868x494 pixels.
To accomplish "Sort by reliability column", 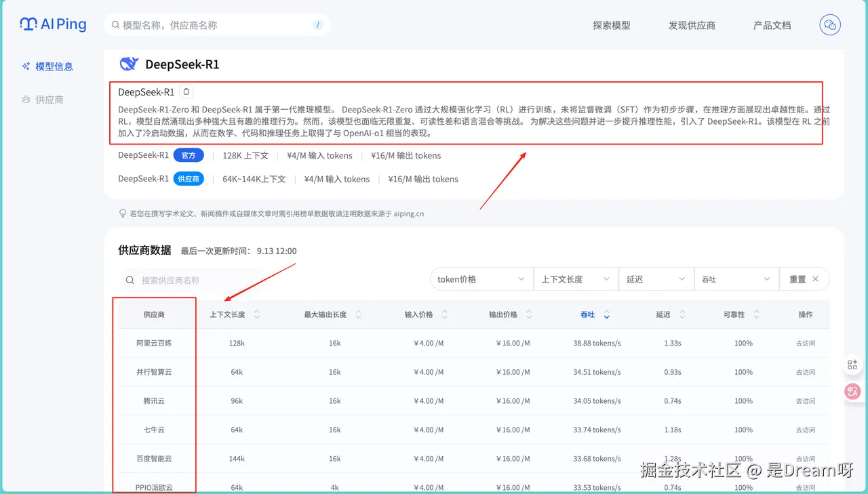I will tap(756, 314).
